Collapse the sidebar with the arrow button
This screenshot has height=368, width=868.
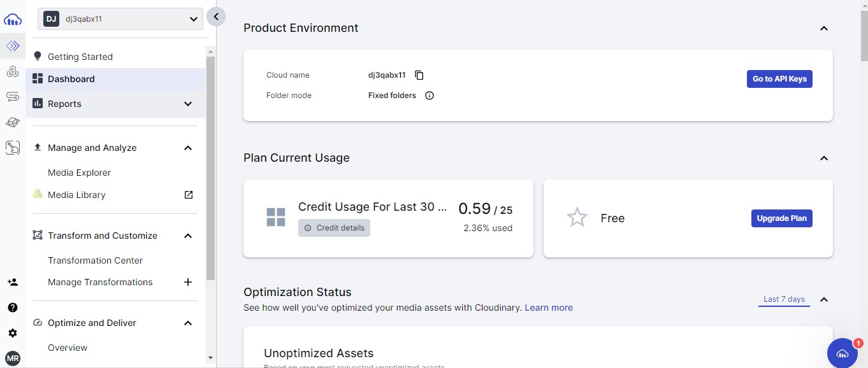coord(216,17)
